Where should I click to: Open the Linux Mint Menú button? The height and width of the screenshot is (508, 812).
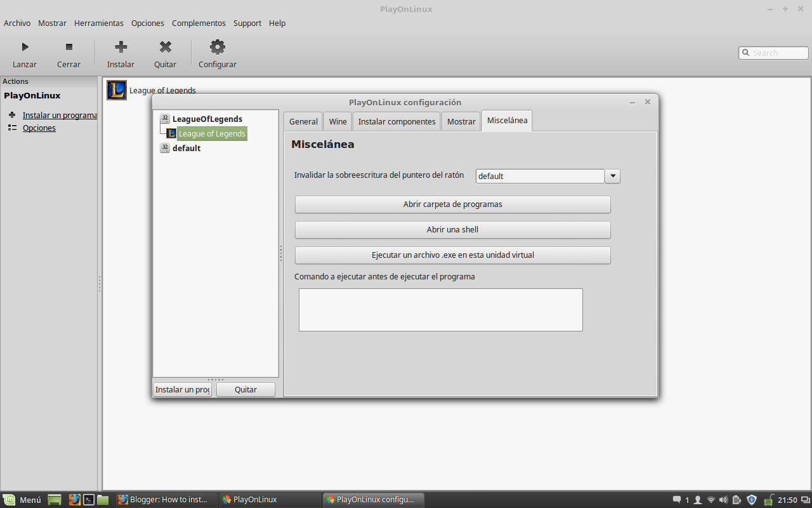coord(22,500)
